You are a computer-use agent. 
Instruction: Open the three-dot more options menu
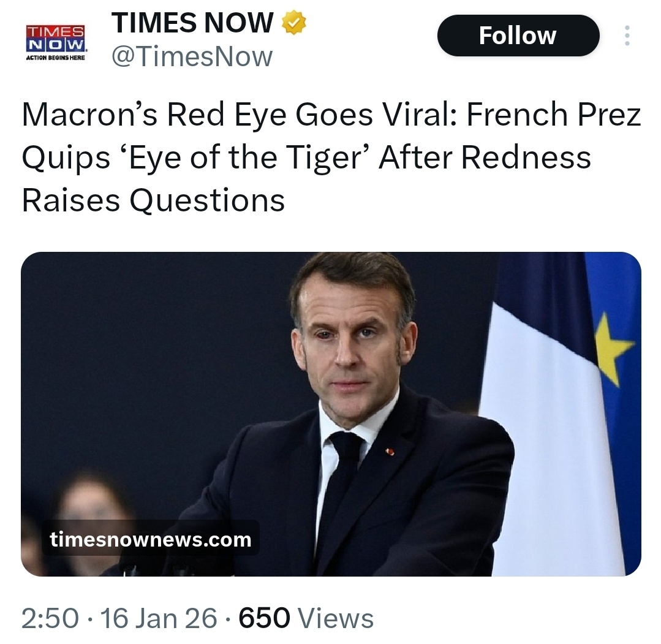click(x=626, y=36)
